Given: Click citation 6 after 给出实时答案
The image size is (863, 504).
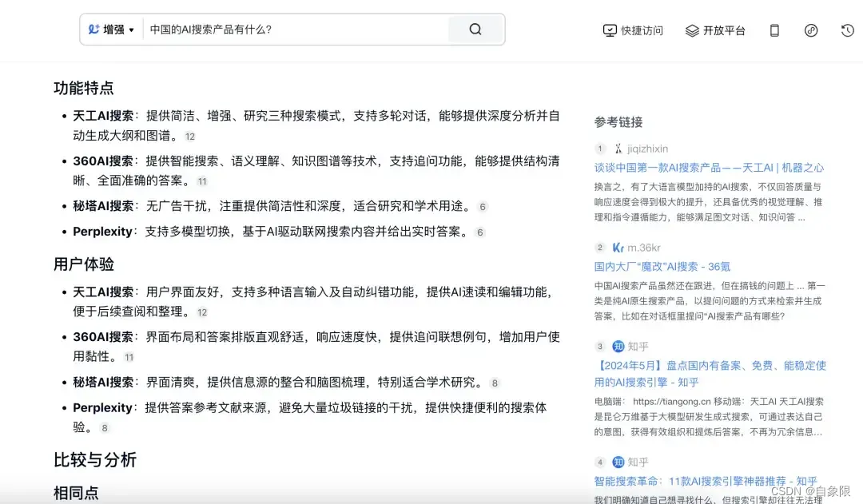Looking at the screenshot, I should point(480,232).
